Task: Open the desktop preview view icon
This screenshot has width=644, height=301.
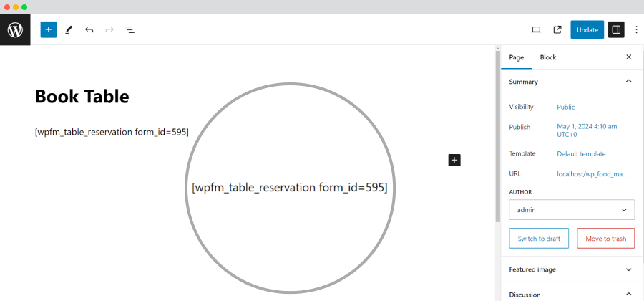Action: click(x=536, y=29)
